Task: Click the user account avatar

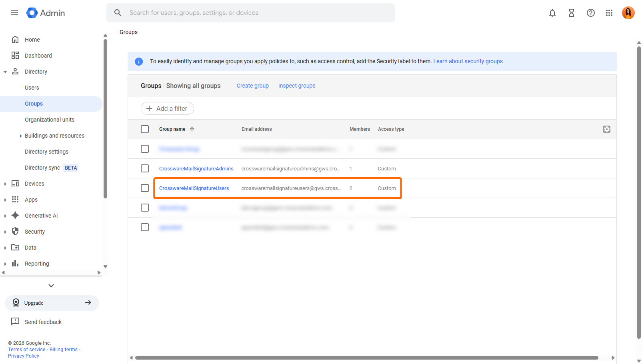Action: click(628, 13)
